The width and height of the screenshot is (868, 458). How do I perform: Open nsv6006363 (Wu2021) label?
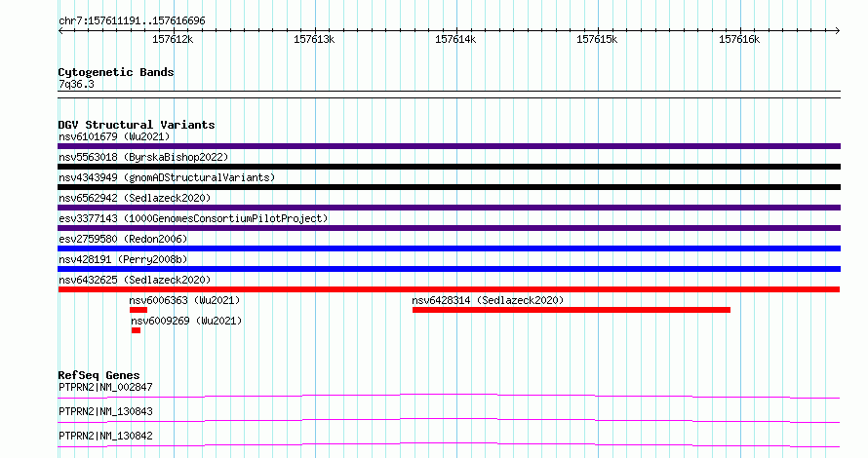184,300
